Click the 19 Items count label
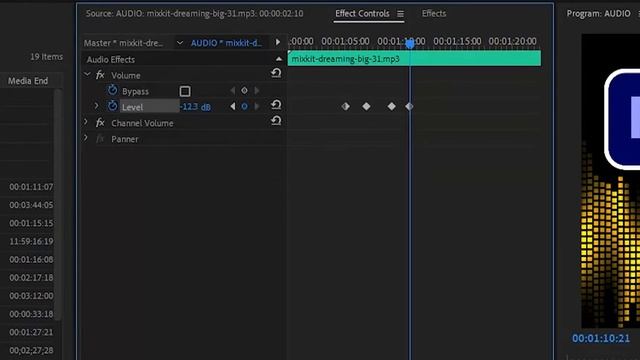Viewport: 640px width, 360px height. coord(46,57)
